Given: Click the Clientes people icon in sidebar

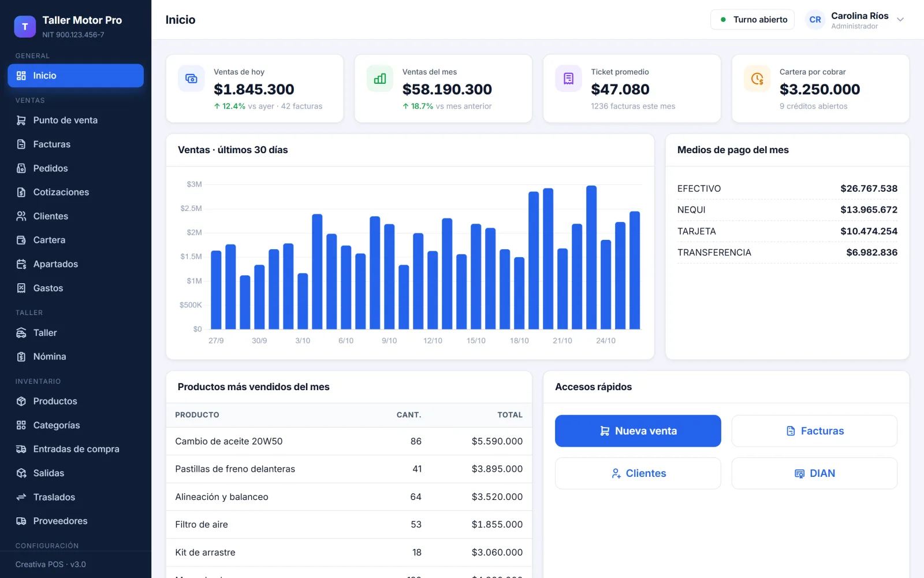Looking at the screenshot, I should click(x=21, y=216).
